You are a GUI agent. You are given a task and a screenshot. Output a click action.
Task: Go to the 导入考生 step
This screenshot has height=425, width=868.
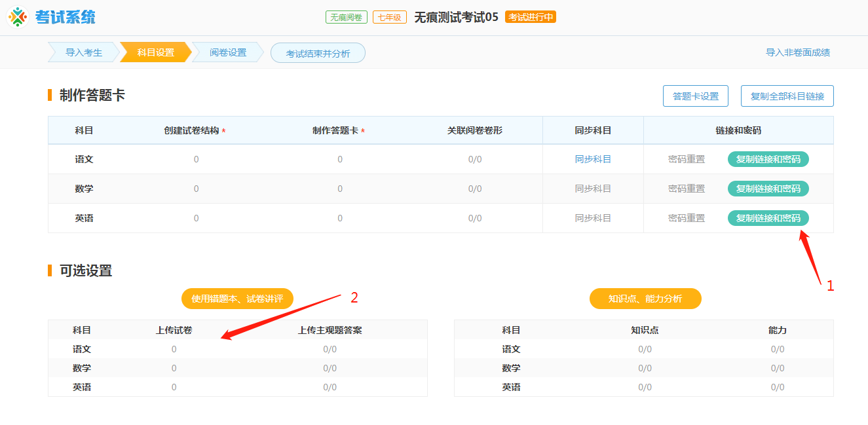click(84, 52)
